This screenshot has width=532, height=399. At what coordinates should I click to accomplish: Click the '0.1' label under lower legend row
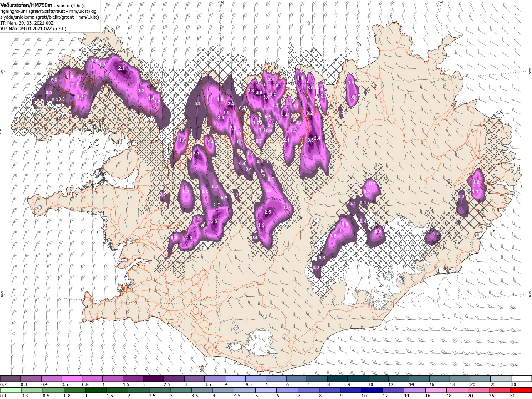[3, 396]
